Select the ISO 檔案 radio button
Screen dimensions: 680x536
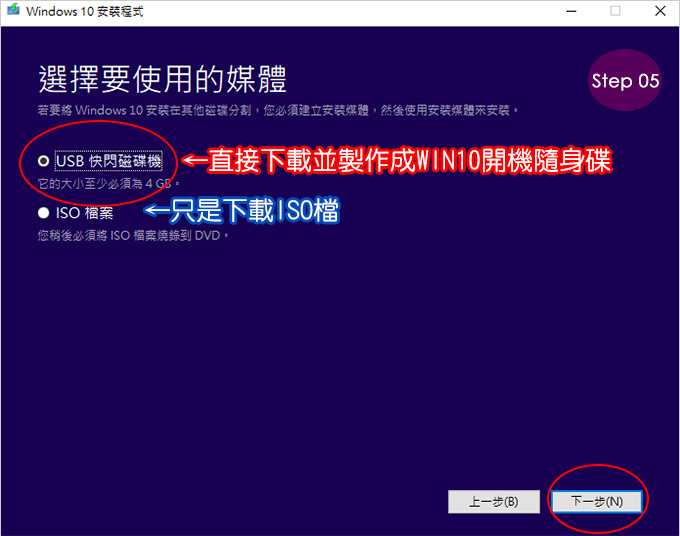click(x=43, y=212)
